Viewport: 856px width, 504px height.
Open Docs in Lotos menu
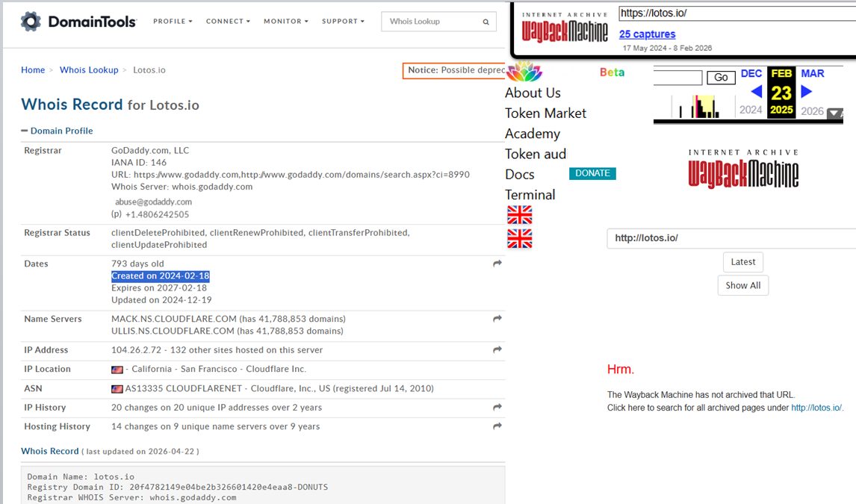520,175
